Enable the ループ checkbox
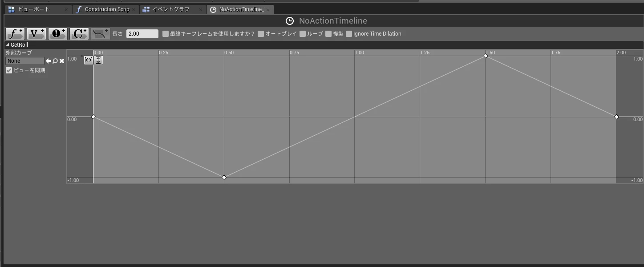The image size is (644, 267). coord(303,34)
